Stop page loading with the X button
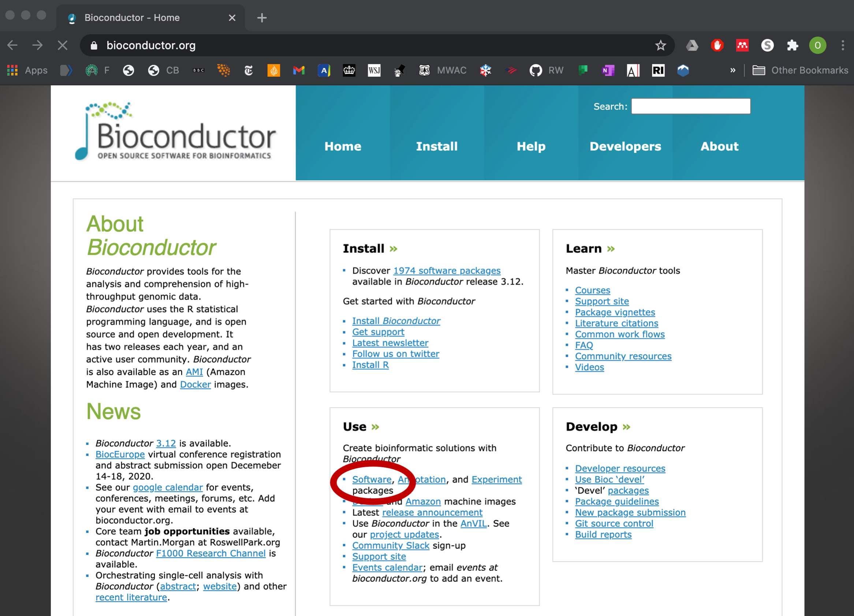854x616 pixels. click(x=63, y=45)
